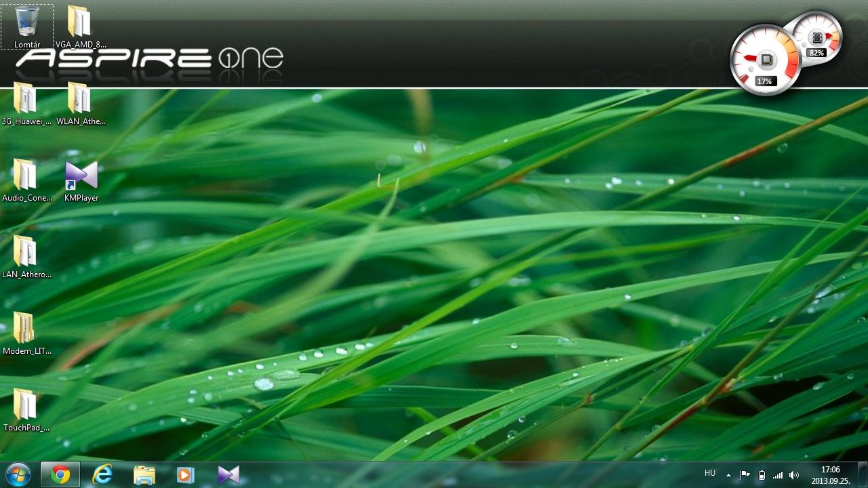Open the network signal tray icon
Screen dimensions: 868x488
[x=778, y=475]
